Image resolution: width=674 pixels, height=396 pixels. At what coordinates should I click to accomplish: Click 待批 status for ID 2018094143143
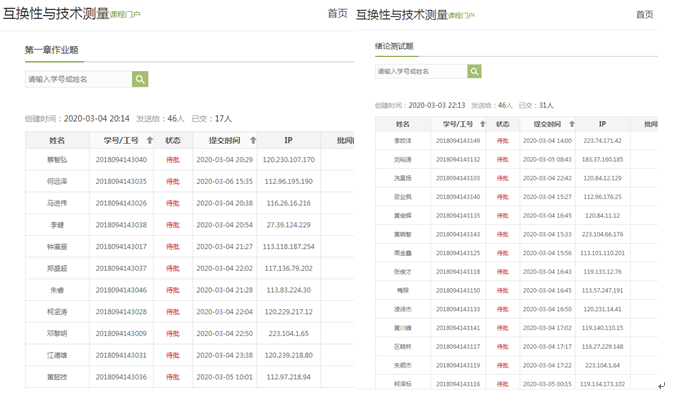point(502,234)
